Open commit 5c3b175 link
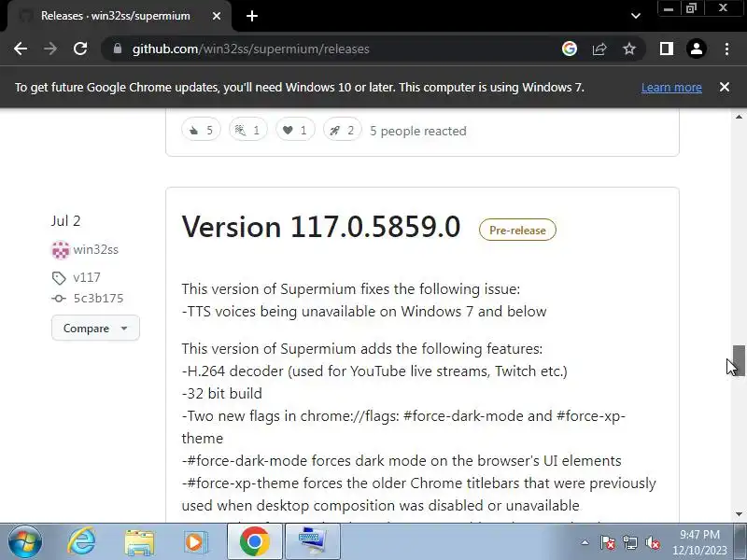747x560 pixels. [98, 298]
